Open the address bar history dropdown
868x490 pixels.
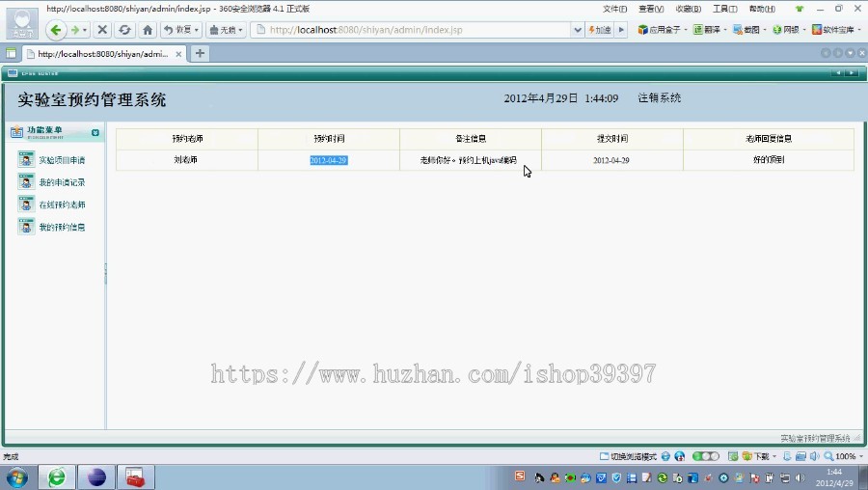578,30
